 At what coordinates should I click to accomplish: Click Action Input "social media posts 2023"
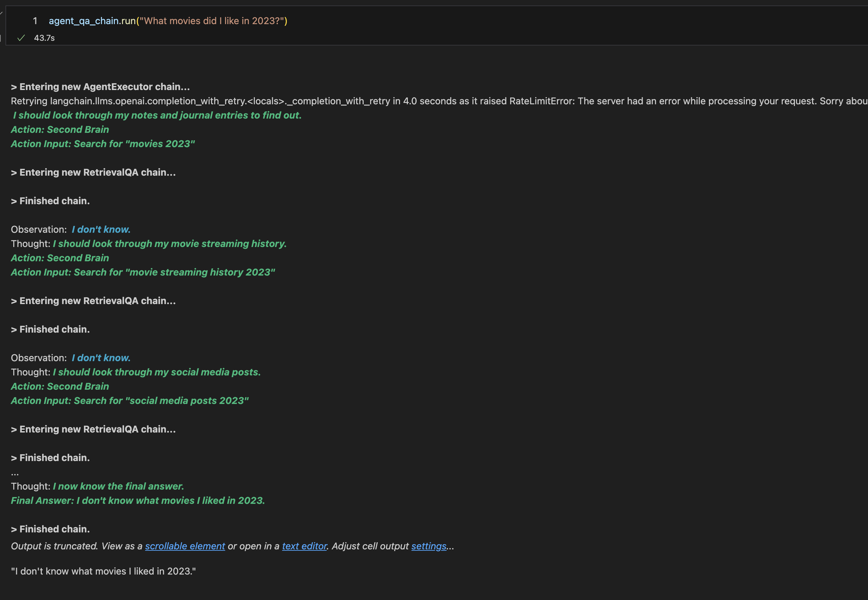pyautogui.click(x=130, y=401)
